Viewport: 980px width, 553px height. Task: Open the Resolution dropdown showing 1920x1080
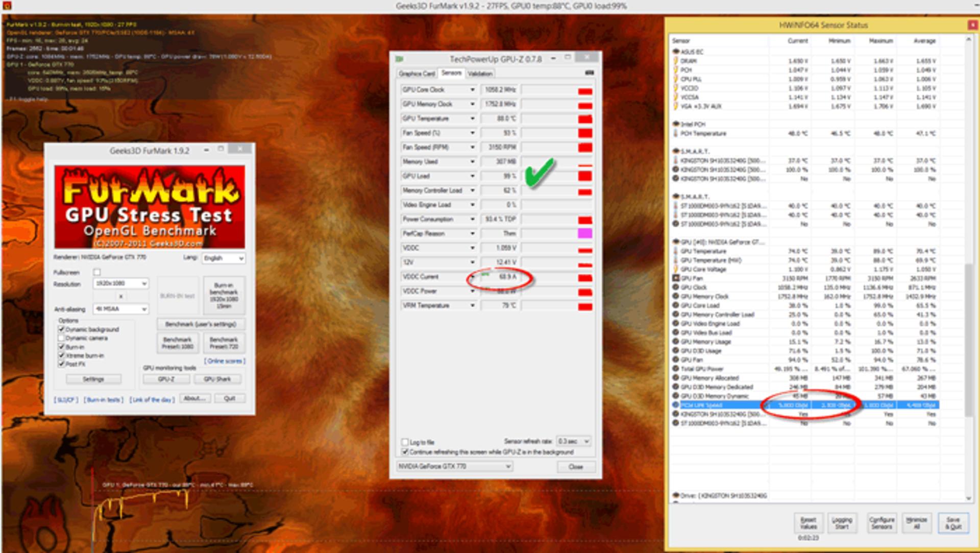[x=121, y=283]
